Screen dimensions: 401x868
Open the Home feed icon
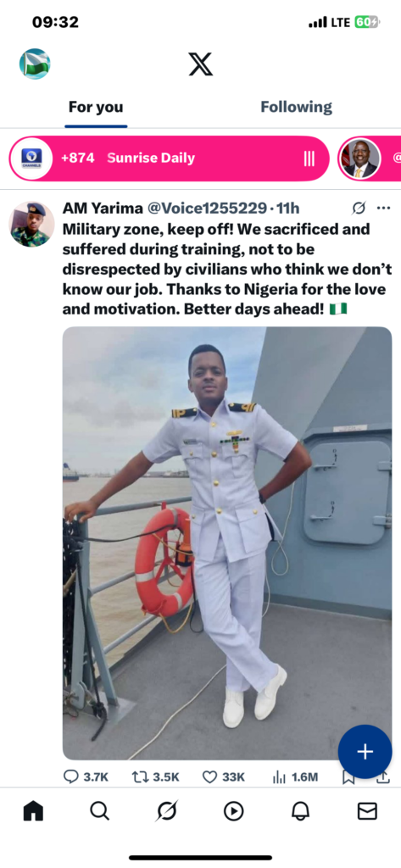pos(33,811)
